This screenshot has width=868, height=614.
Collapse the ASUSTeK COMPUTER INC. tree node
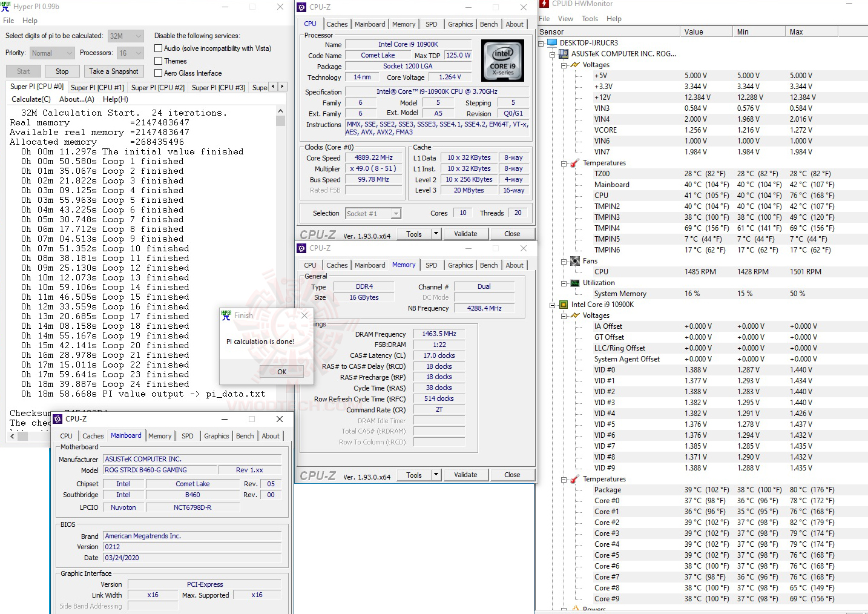point(553,54)
